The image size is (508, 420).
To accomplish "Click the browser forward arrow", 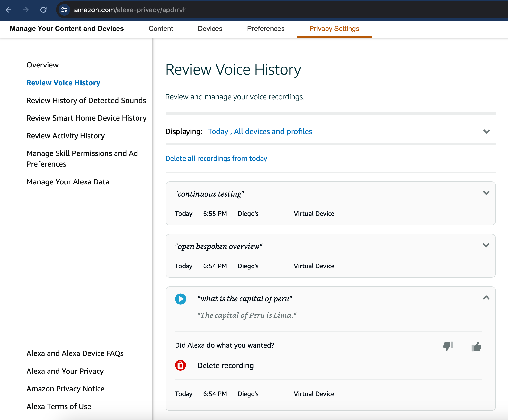I will coord(26,10).
